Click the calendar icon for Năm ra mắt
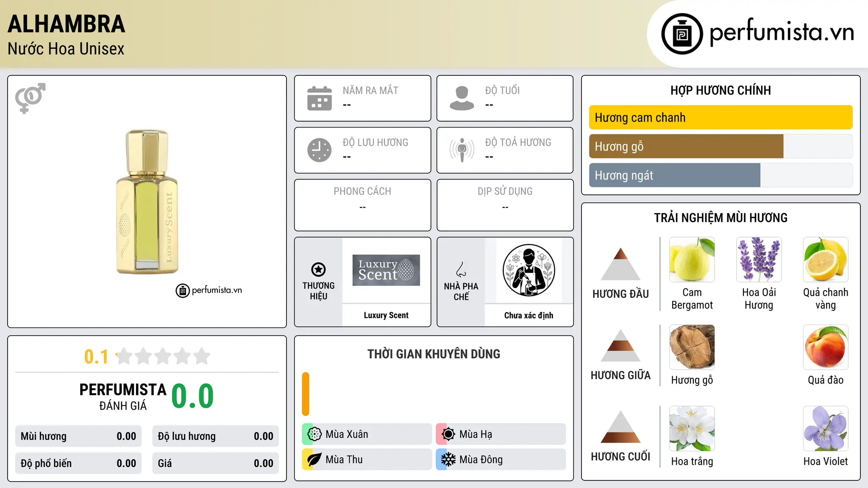Screen dimensions: 868x488 tap(320, 98)
